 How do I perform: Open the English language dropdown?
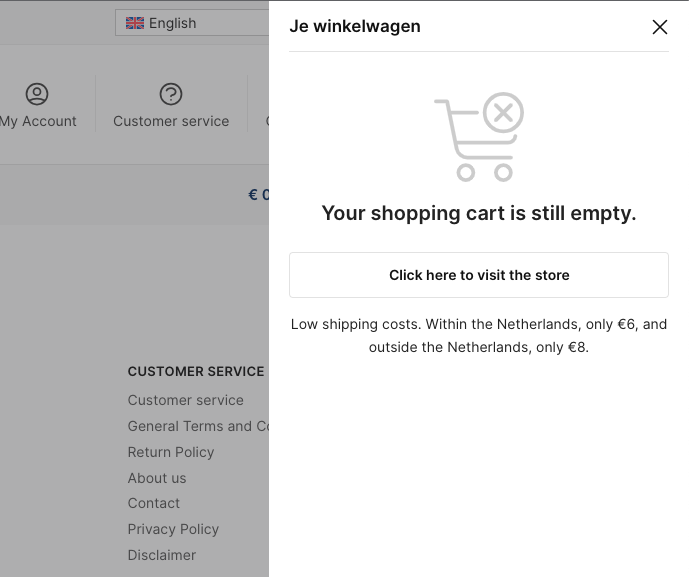pyautogui.click(x=192, y=23)
